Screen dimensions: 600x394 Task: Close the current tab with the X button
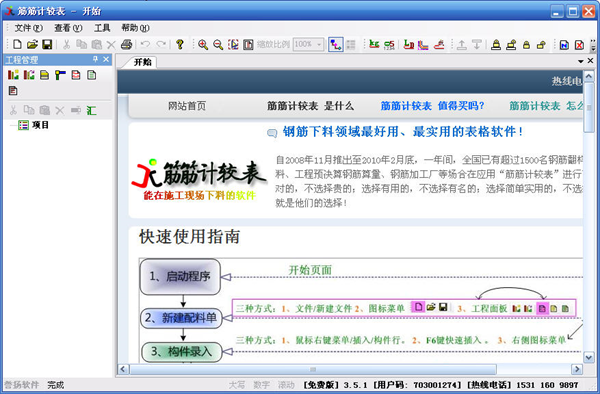coord(590,61)
